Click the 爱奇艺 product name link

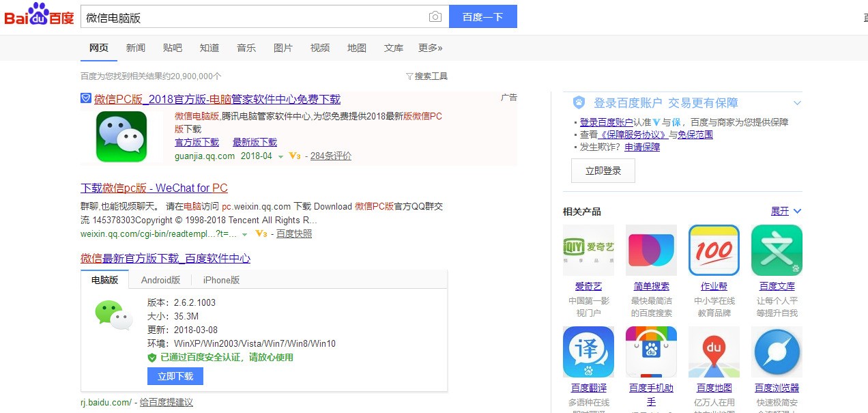pos(588,287)
